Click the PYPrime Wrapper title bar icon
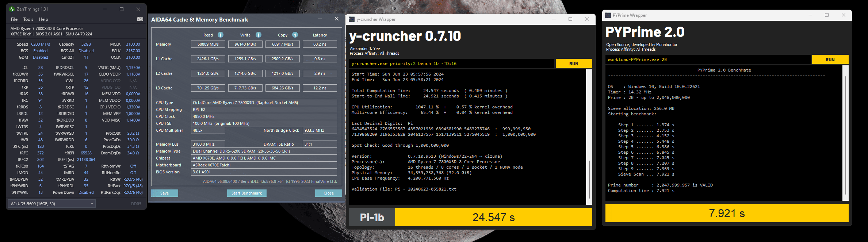Image resolution: width=868 pixels, height=242 pixels. click(x=608, y=15)
